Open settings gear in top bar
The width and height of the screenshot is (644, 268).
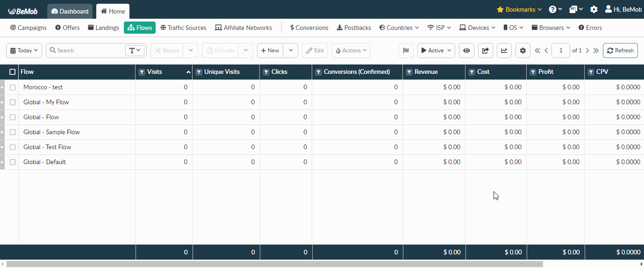click(x=594, y=9)
